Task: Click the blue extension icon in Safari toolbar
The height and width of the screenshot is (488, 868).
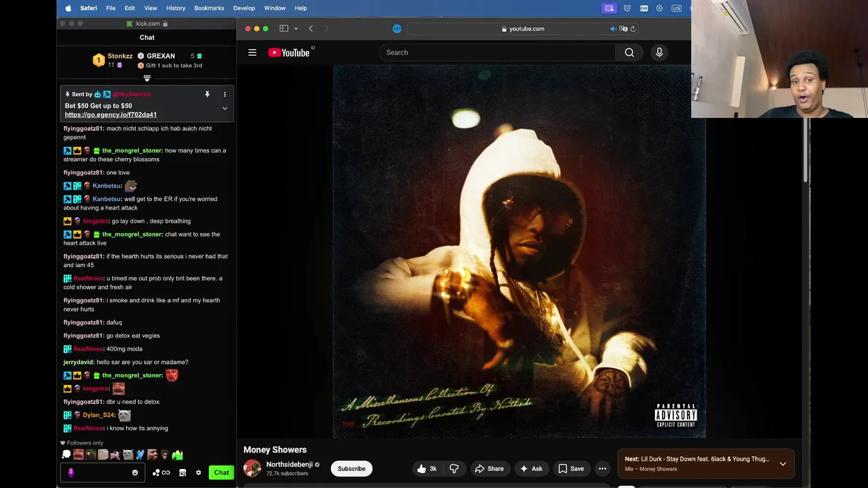Action: click(397, 28)
